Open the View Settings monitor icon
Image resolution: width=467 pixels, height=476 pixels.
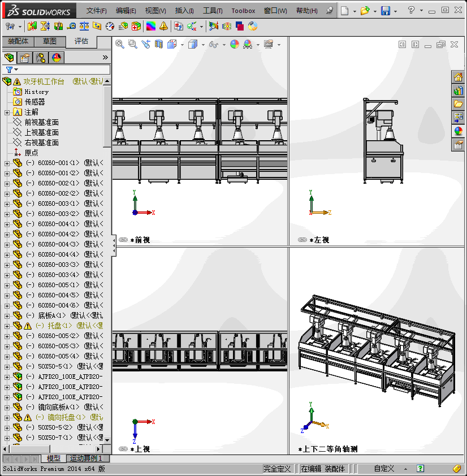point(269,44)
